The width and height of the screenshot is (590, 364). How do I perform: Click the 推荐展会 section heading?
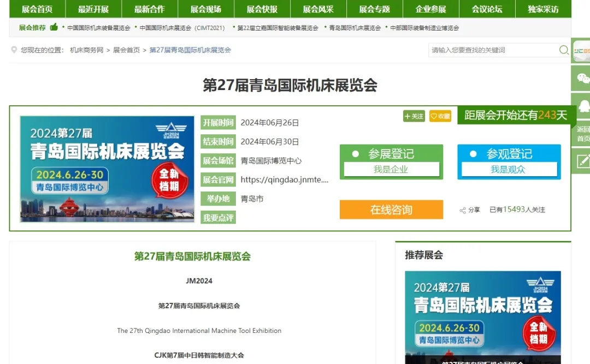click(424, 255)
